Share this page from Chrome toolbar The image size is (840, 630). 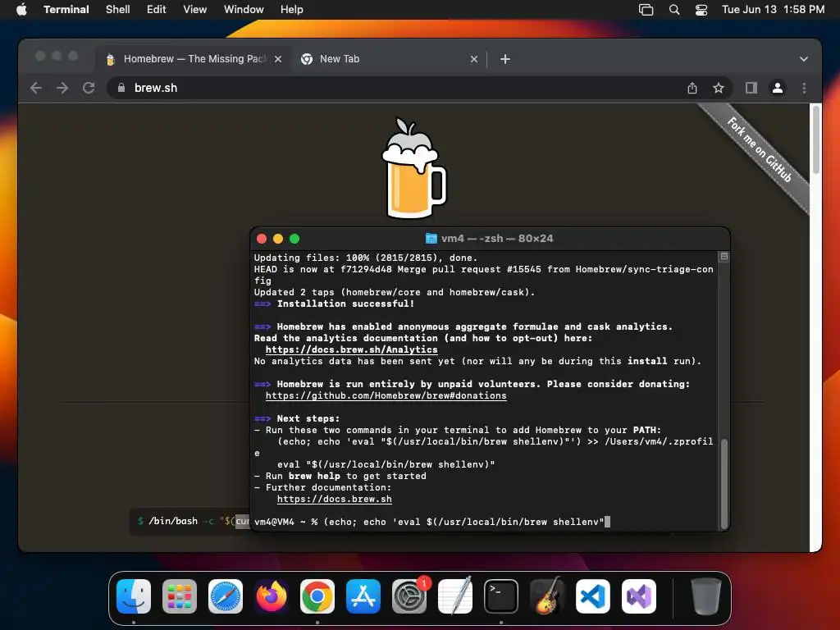point(692,88)
